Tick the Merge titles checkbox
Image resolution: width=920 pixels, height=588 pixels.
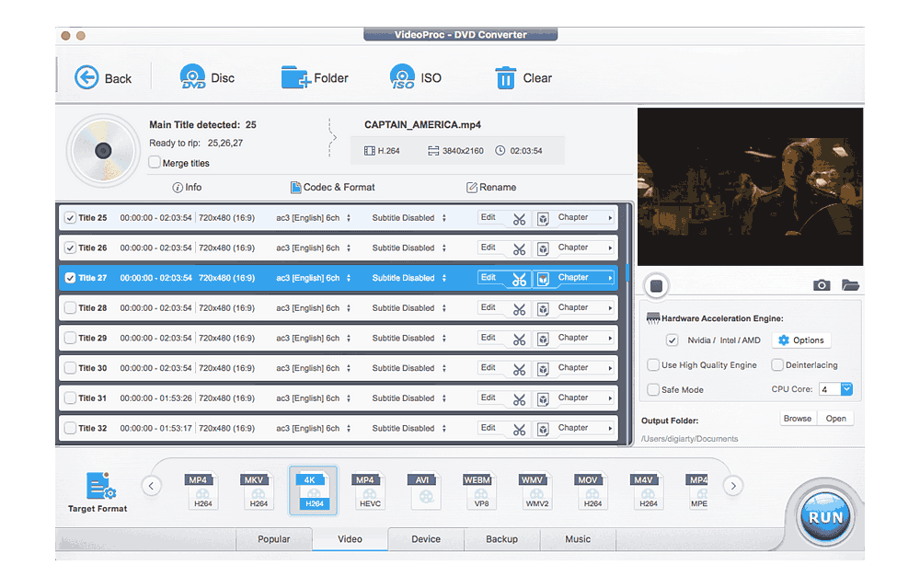click(154, 162)
